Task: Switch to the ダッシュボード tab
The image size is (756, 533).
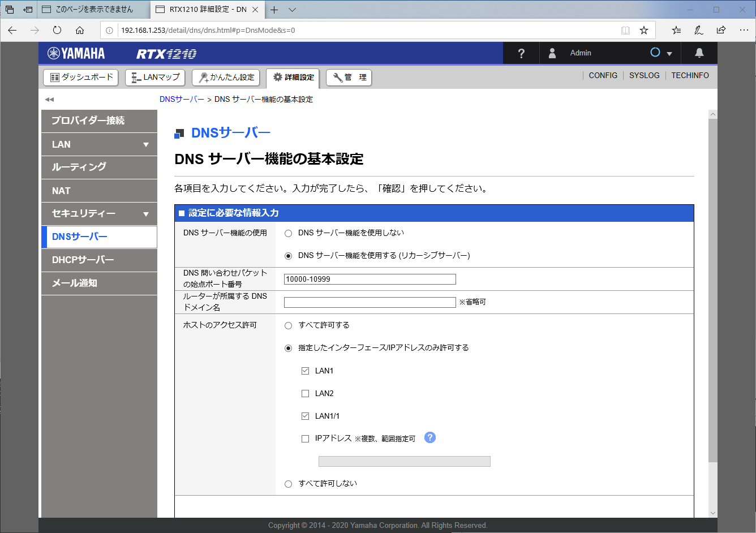Action: tap(81, 78)
